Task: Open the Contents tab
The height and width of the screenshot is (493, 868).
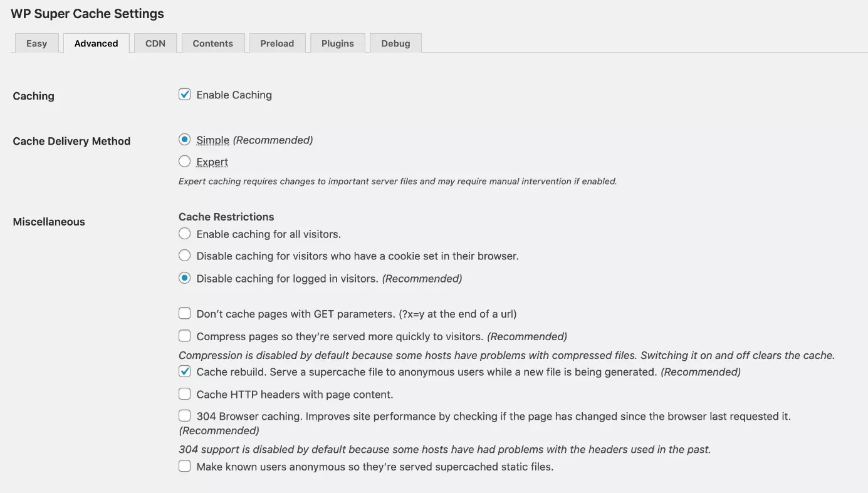Action: tap(212, 43)
